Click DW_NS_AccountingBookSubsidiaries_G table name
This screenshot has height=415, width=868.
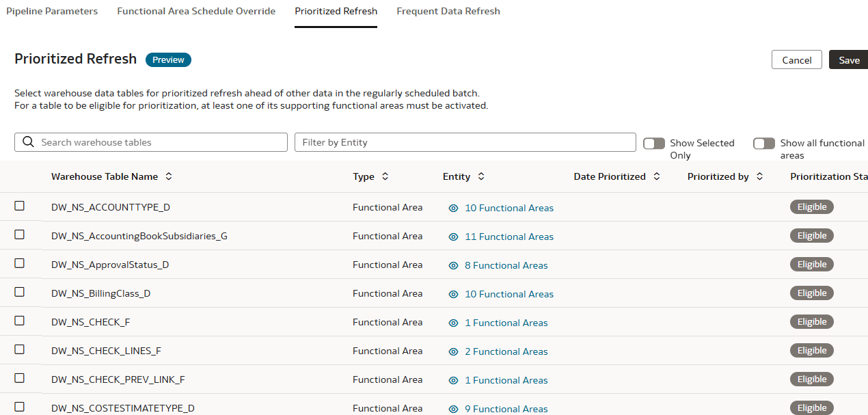click(139, 236)
